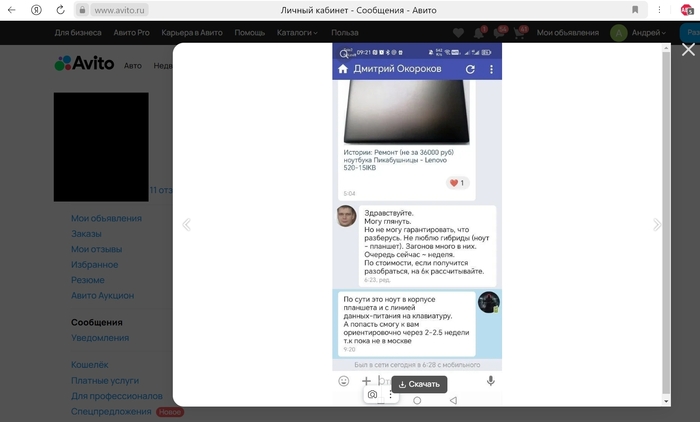Click the heart reaction with count 1
700x422 pixels.
[x=457, y=183]
